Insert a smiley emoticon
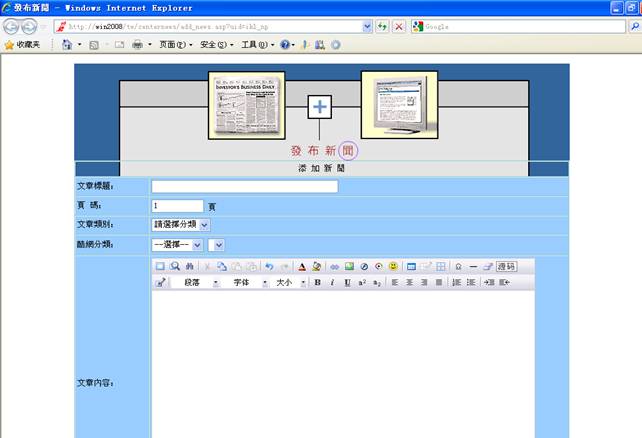 [x=393, y=267]
